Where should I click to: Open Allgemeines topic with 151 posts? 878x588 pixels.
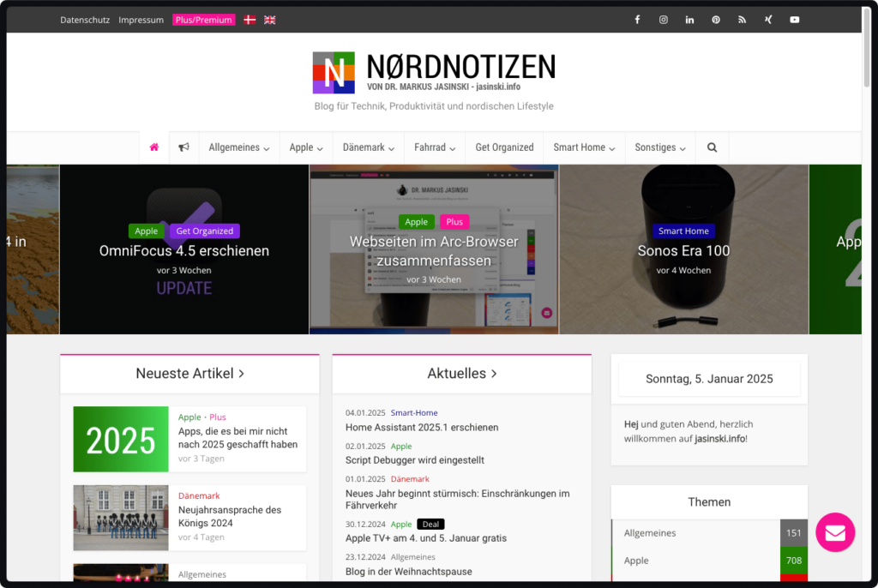point(709,533)
